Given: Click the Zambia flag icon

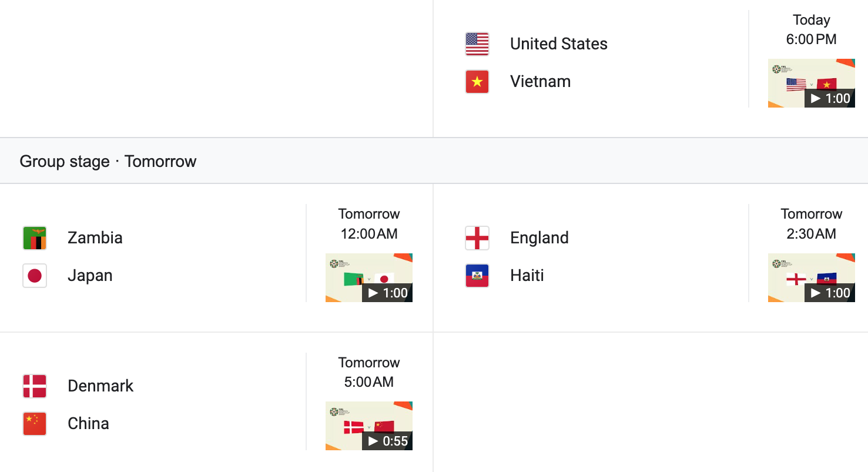Looking at the screenshot, I should point(34,238).
